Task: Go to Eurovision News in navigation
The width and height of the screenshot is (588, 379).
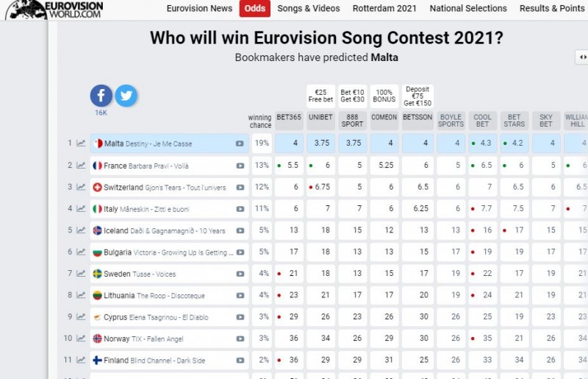Action: (x=199, y=9)
